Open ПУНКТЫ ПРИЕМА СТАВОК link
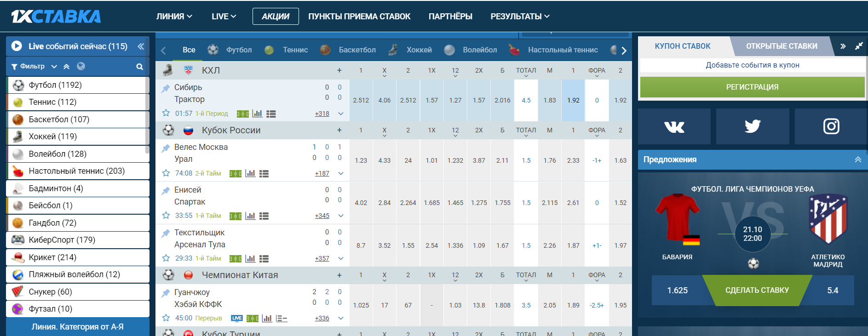This screenshot has width=868, height=336. click(x=359, y=17)
